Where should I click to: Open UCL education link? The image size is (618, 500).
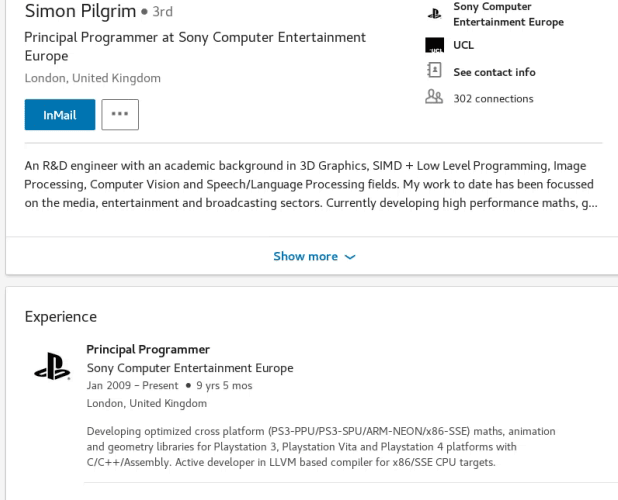[x=464, y=45]
